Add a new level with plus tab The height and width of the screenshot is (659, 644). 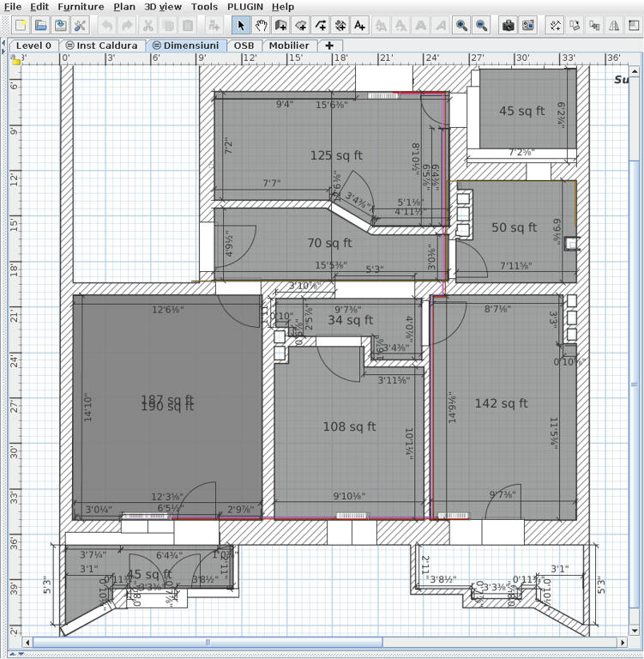[x=330, y=45]
